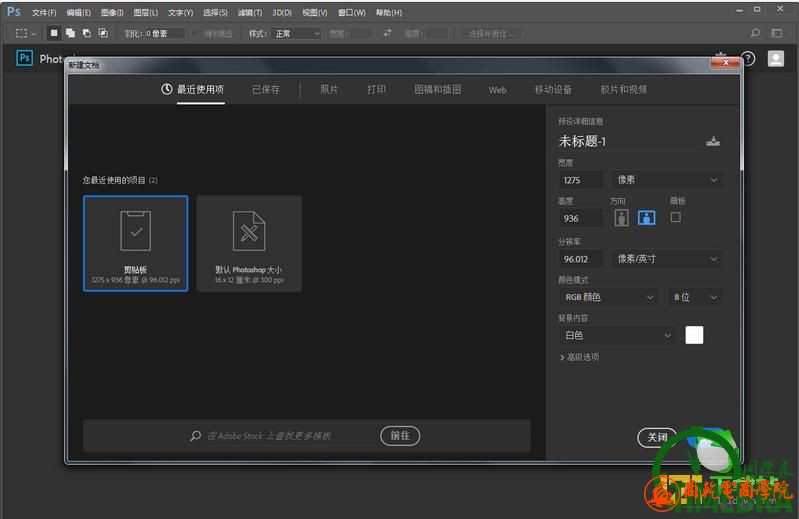Image resolution: width=799 pixels, height=519 pixels.
Task: Close the 新建文档 dialog with red X
Action: pos(726,62)
